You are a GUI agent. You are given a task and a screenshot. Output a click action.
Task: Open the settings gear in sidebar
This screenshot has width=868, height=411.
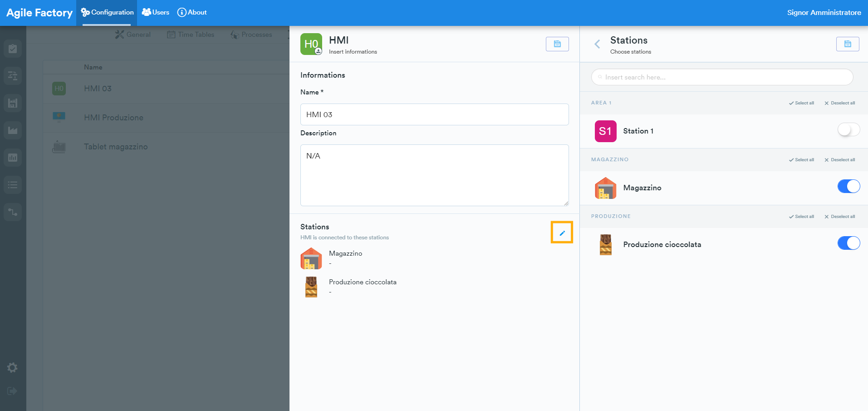(13, 367)
